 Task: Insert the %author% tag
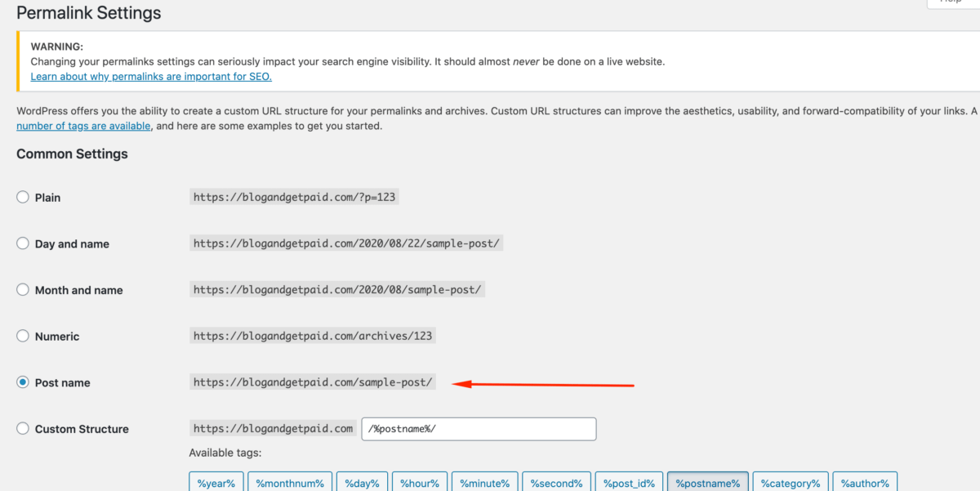pos(865,483)
